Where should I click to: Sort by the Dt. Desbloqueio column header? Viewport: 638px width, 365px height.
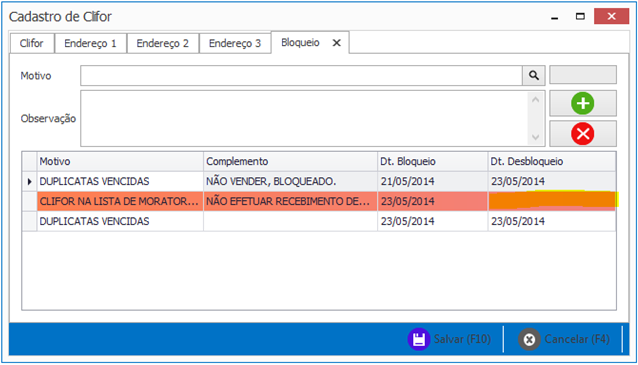click(x=552, y=162)
